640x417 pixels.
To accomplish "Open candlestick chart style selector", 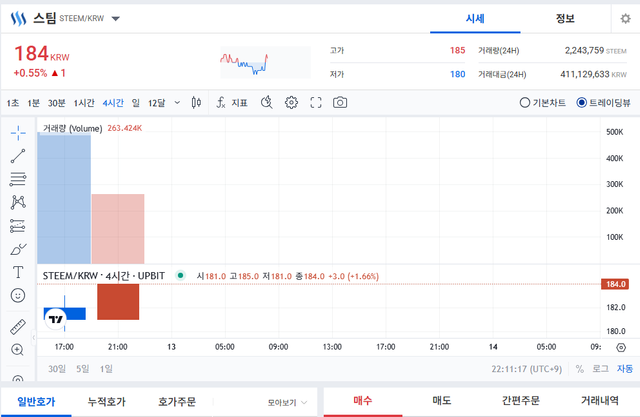I will coord(196,102).
